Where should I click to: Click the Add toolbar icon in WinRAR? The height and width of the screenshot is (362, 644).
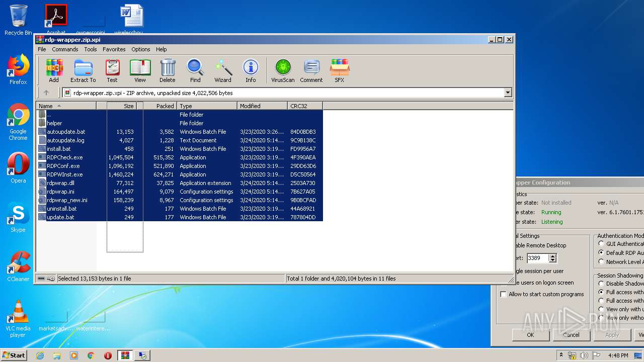click(54, 71)
